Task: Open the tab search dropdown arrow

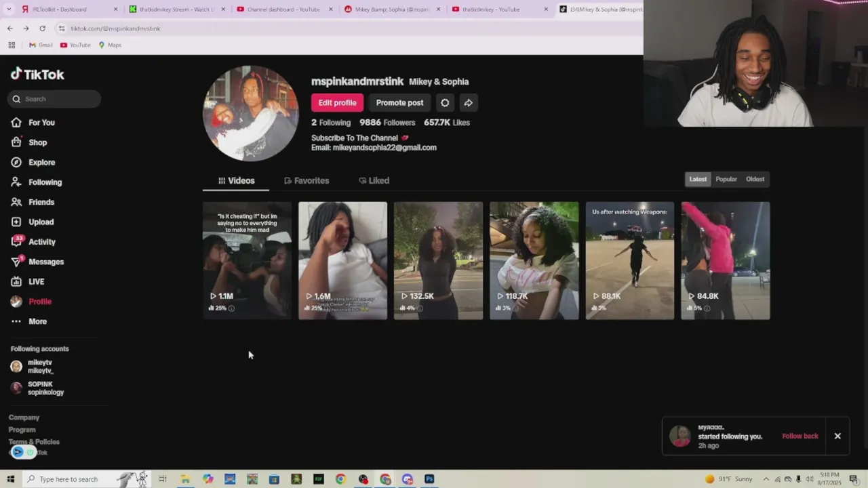Action: tap(8, 9)
